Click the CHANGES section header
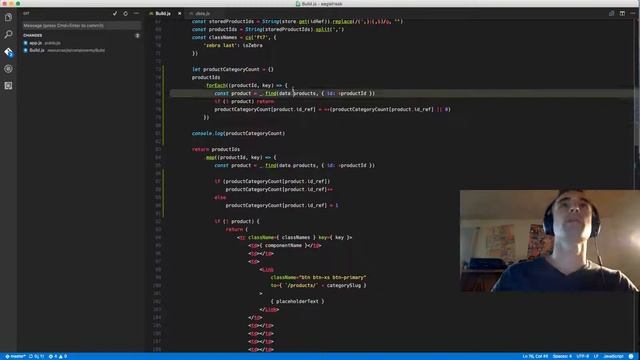This screenshot has width=640, height=360. tap(33, 36)
